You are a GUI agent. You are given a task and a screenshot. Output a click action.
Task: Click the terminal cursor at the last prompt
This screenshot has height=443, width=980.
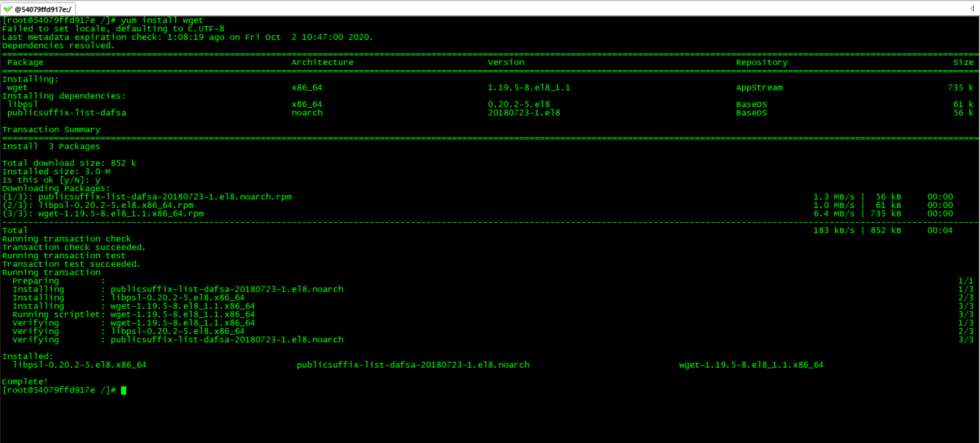point(124,391)
